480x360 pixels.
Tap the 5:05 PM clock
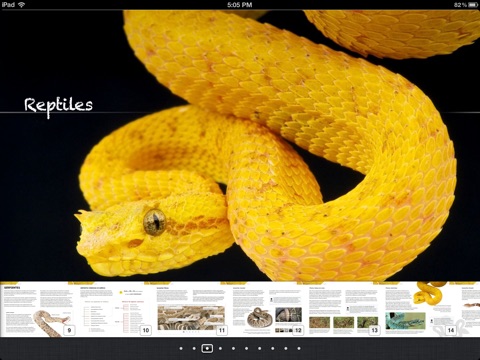tap(240, 5)
